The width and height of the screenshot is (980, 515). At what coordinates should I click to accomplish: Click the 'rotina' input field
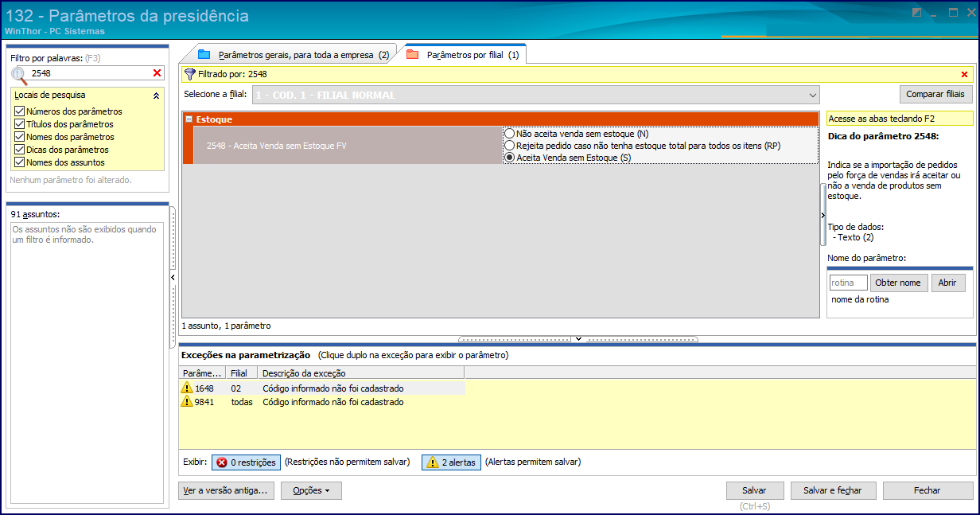(848, 283)
